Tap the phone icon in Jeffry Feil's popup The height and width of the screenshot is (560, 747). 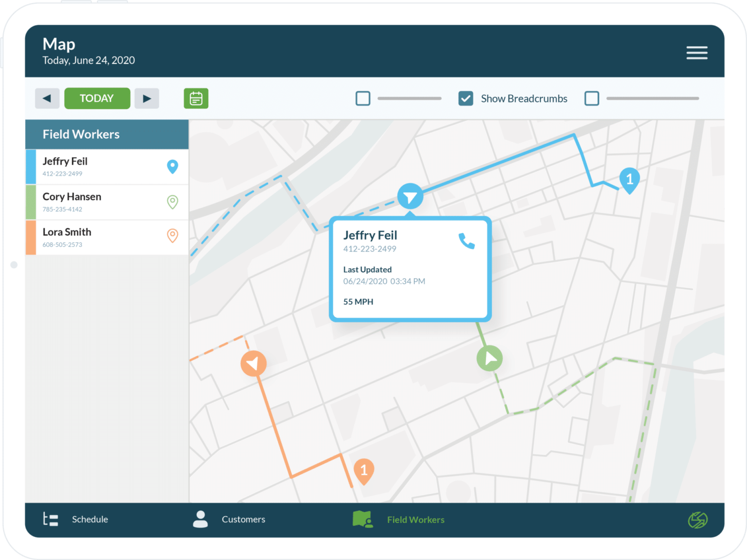(x=467, y=241)
